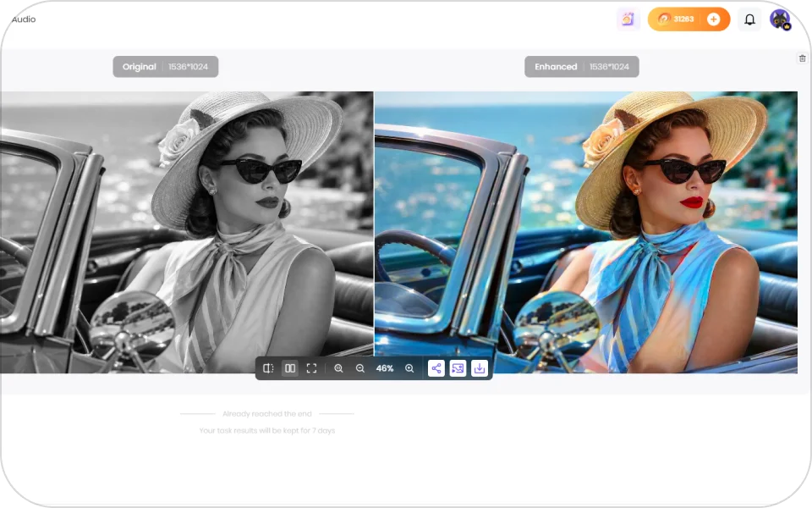Viewport: 812px width, 508px height.
Task: Select the colorized enhanced image
Action: coord(585,232)
